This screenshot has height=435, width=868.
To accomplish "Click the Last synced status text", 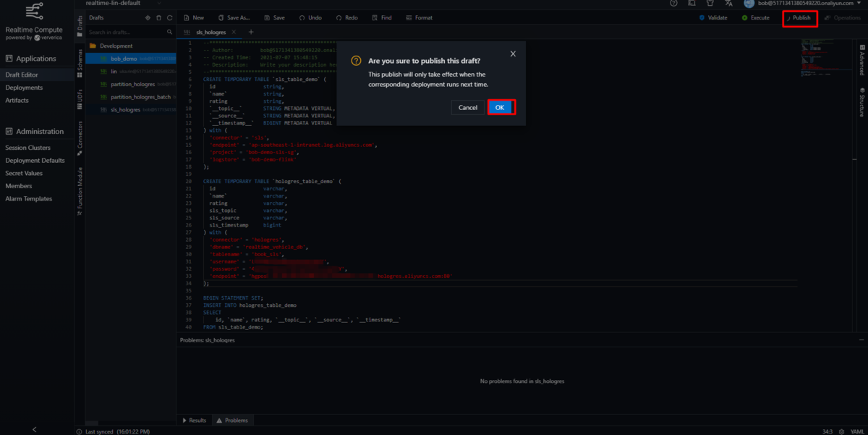I will 114,431.
